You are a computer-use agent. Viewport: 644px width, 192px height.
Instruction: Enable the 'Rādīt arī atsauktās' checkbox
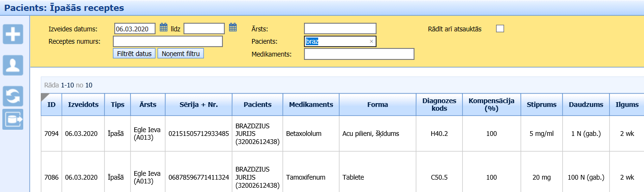[x=500, y=29]
